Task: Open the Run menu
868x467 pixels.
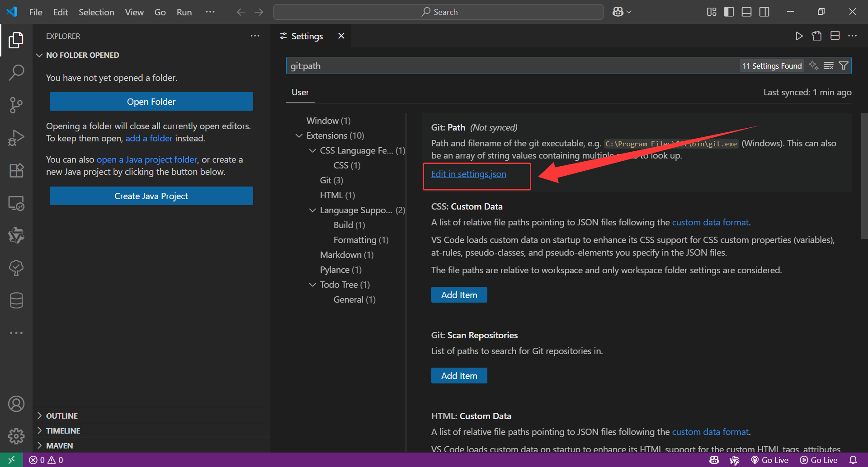Action: (x=184, y=12)
